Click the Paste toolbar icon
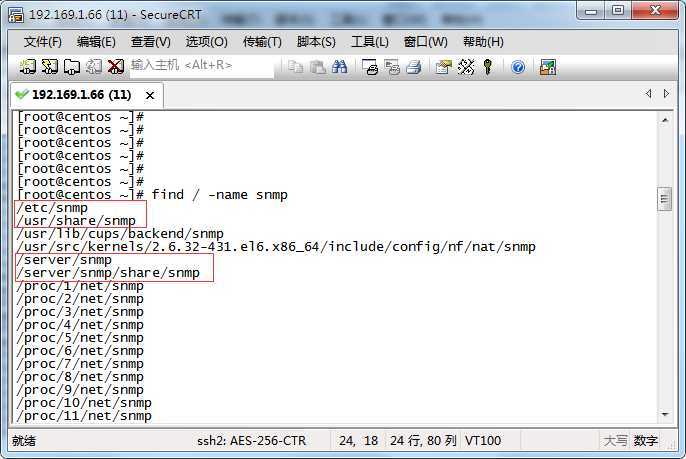The image size is (686, 459). pos(318,67)
